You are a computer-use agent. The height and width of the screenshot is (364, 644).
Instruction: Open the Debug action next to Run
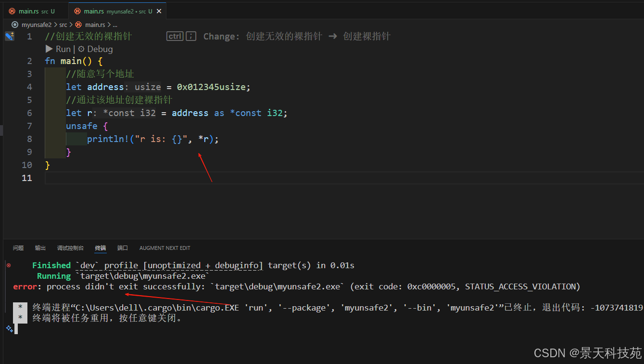pyautogui.click(x=99, y=49)
